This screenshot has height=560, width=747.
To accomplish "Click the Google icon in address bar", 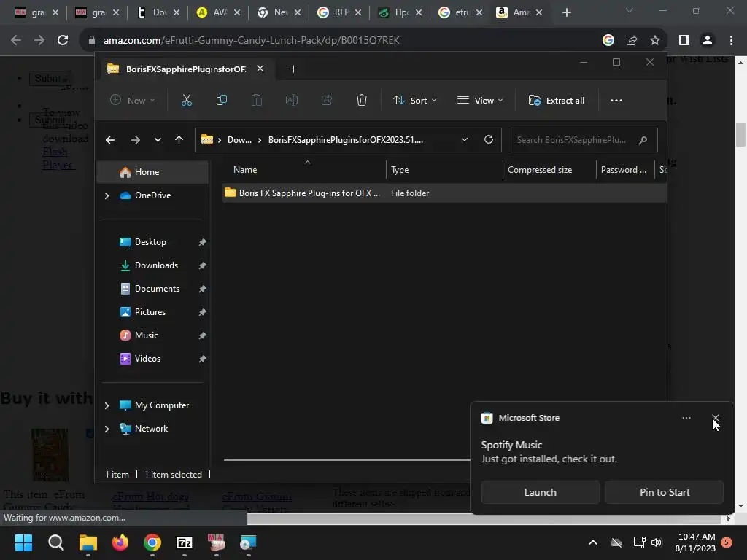I will click(x=608, y=41).
